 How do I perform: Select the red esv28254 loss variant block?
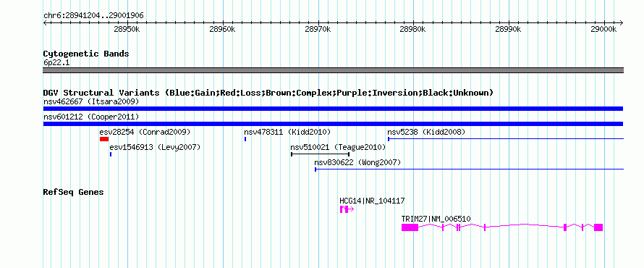pos(104,139)
